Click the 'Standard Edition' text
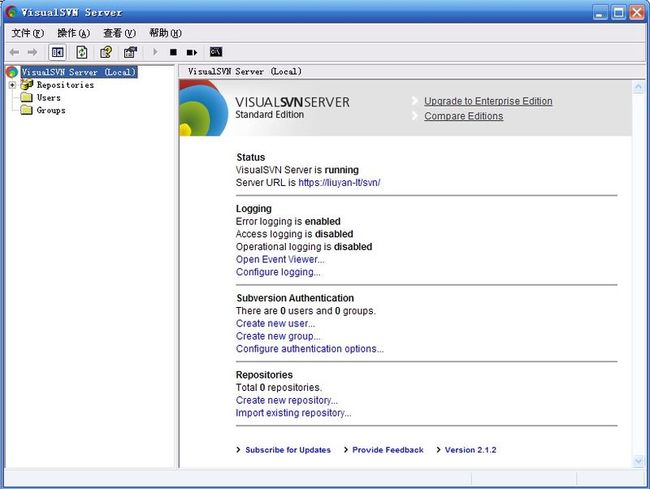Image resolution: width=650 pixels, height=489 pixels. point(269,115)
